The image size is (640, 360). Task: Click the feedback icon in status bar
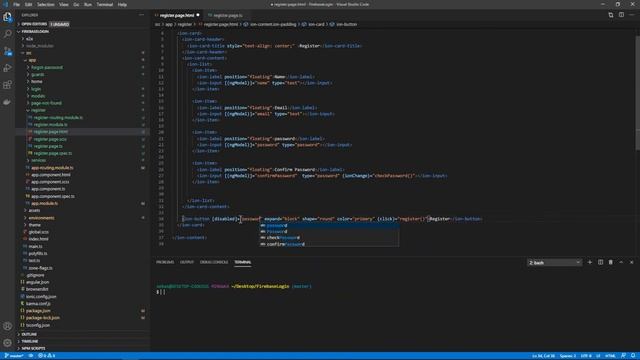[623, 356]
